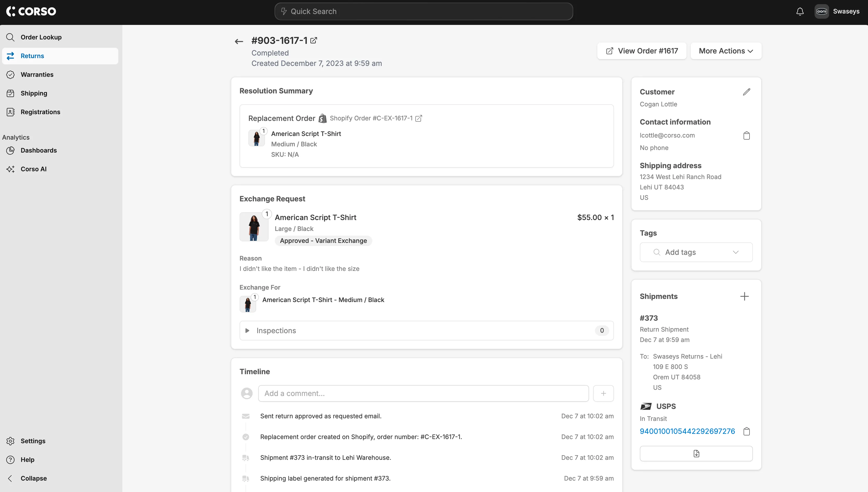The width and height of the screenshot is (868, 492).
Task: Open the More Actions dropdown
Action: tap(725, 51)
